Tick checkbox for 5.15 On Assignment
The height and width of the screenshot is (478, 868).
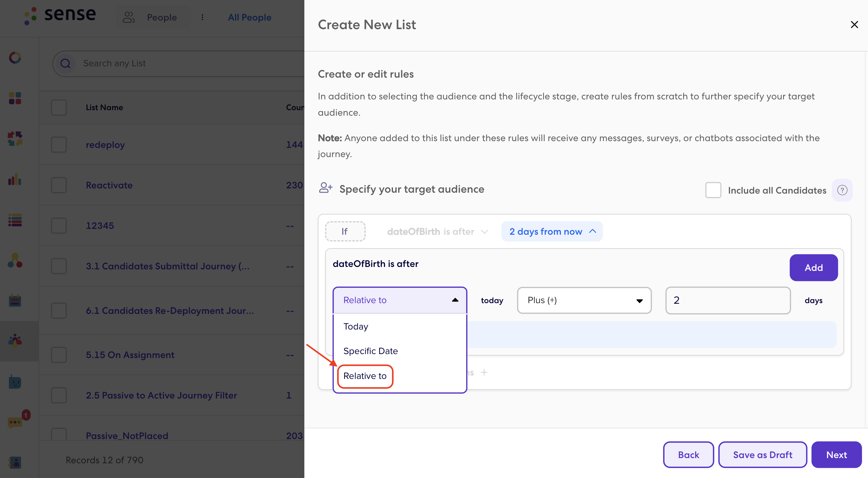pos(59,355)
